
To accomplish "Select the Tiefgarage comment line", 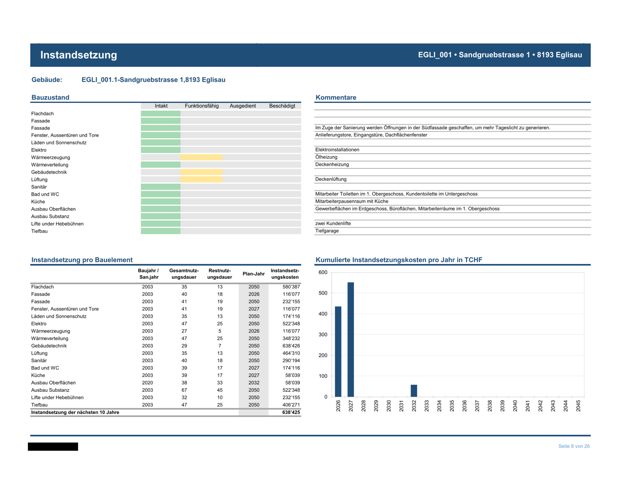I will click(x=452, y=231).
